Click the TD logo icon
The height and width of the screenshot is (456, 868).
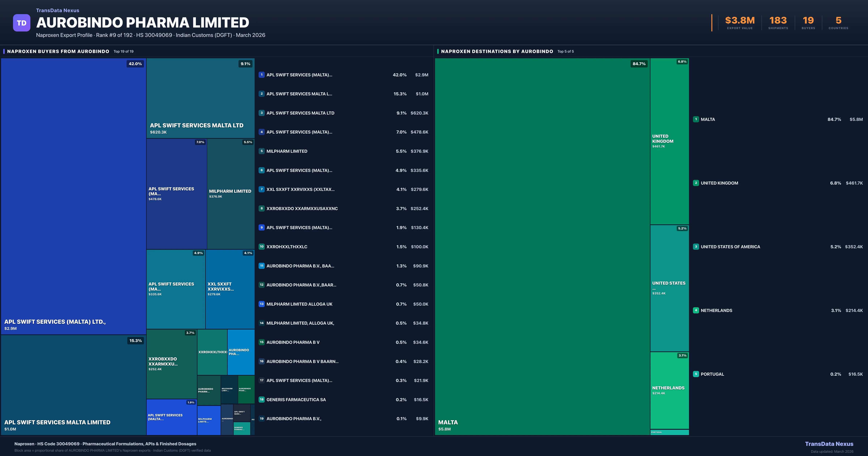click(22, 23)
